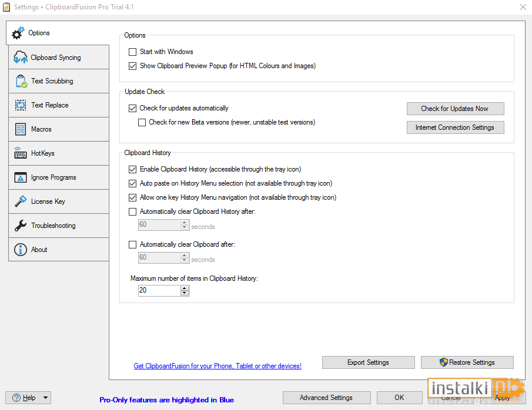The height and width of the screenshot is (410, 532).
Task: Close the Settings window
Action: [523, 7]
